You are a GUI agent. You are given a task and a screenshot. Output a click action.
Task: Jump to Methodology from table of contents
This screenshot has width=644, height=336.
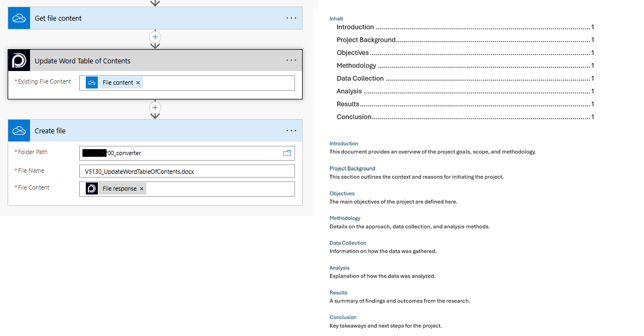point(356,66)
